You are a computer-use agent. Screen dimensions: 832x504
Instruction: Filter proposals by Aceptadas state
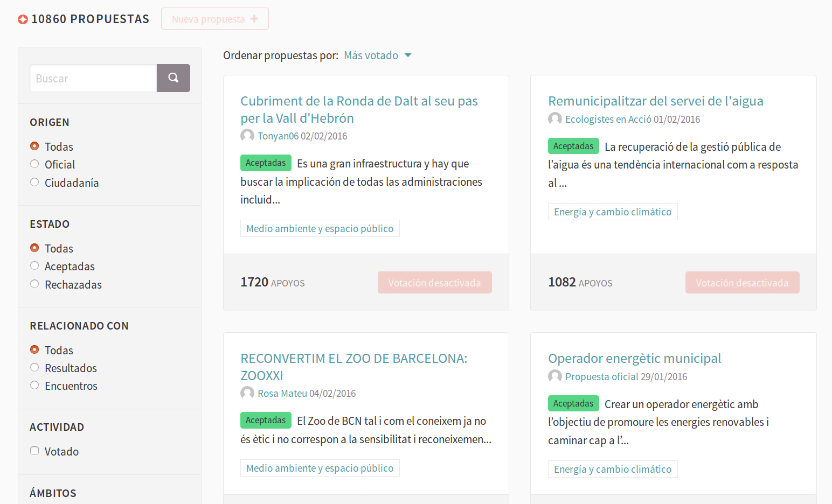tap(34, 266)
